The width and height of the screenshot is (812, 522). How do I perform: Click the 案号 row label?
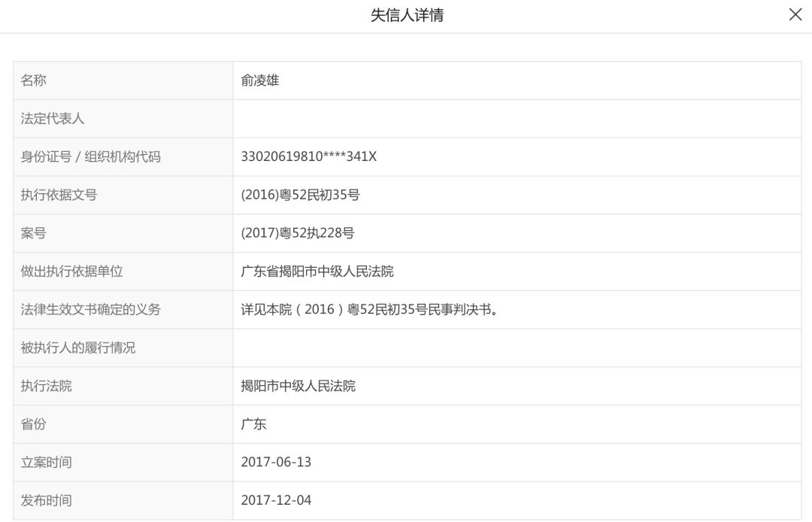coord(33,233)
